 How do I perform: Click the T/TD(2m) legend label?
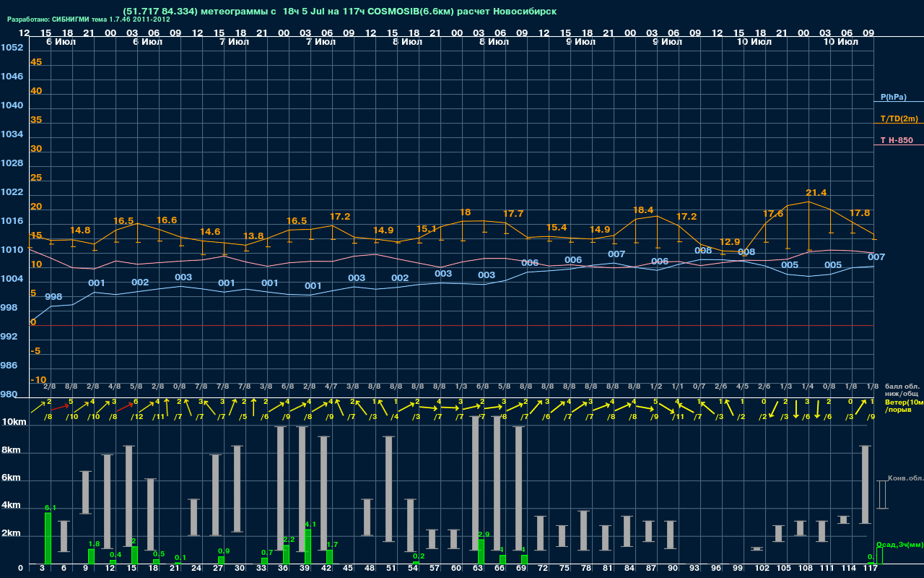point(899,118)
